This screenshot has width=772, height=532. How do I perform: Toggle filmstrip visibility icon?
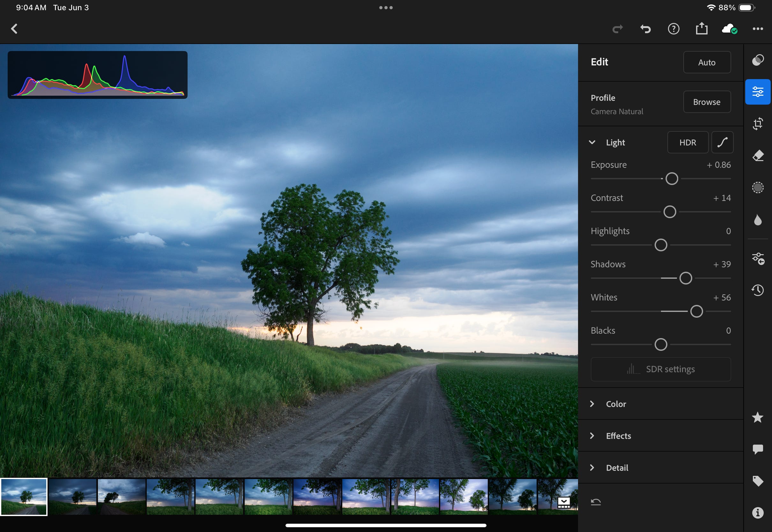[x=564, y=502]
